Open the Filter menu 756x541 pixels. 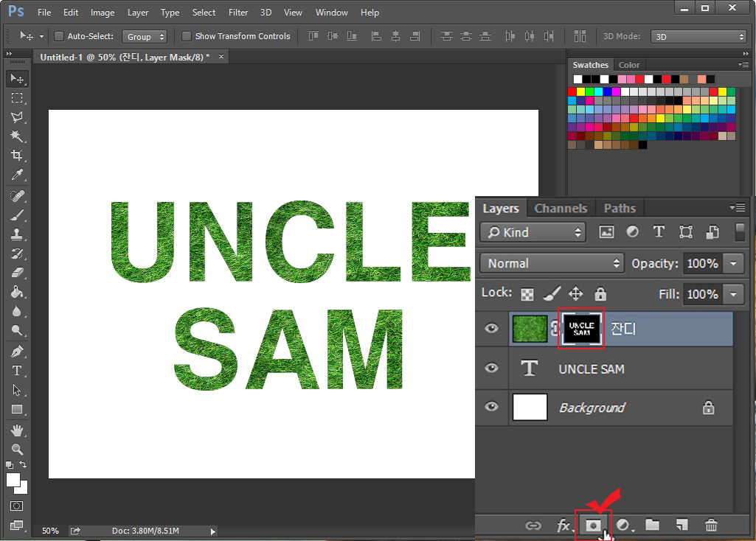click(238, 13)
